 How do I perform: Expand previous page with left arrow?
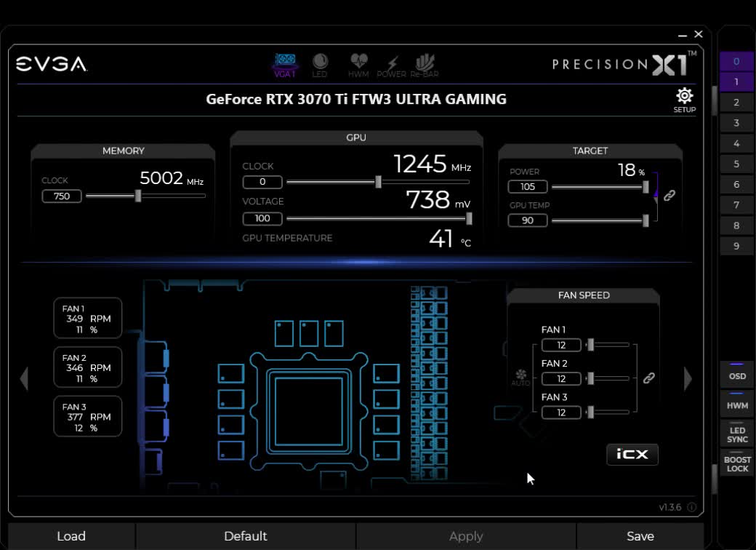(x=24, y=380)
